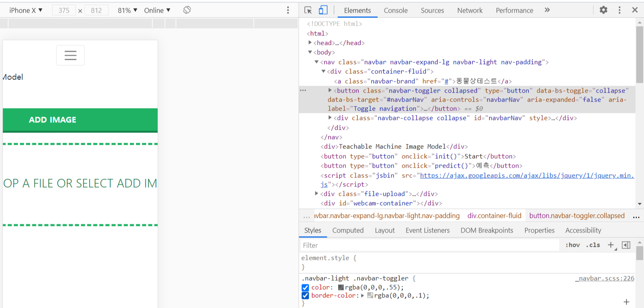The image size is (644, 308).
Task: Expand the file-upload div node
Action: tap(317, 193)
